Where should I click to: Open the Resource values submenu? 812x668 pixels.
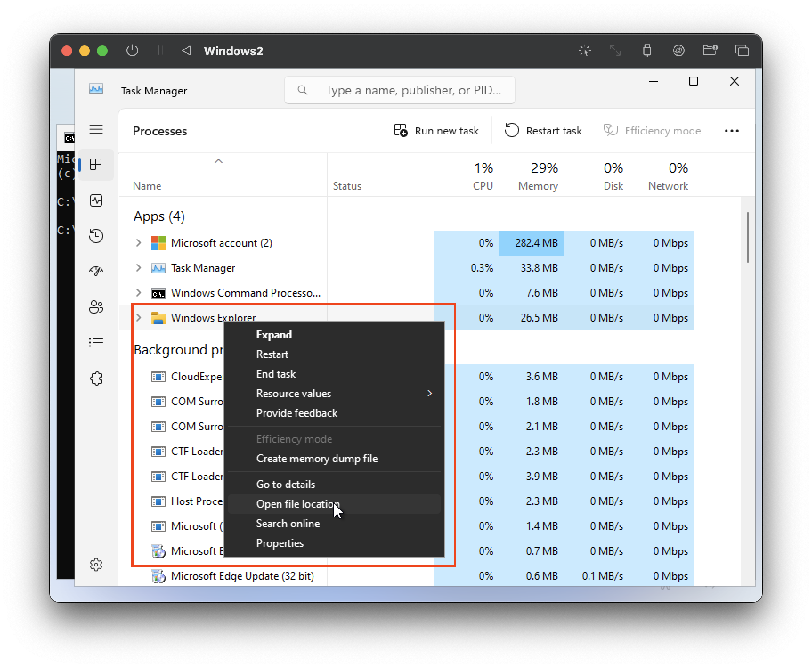point(334,394)
